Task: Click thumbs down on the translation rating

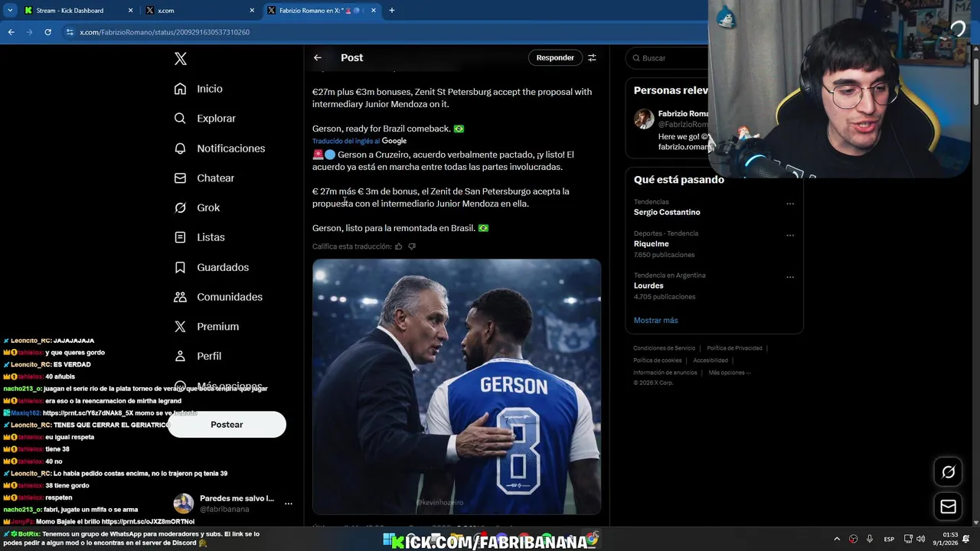Action: 412,246
